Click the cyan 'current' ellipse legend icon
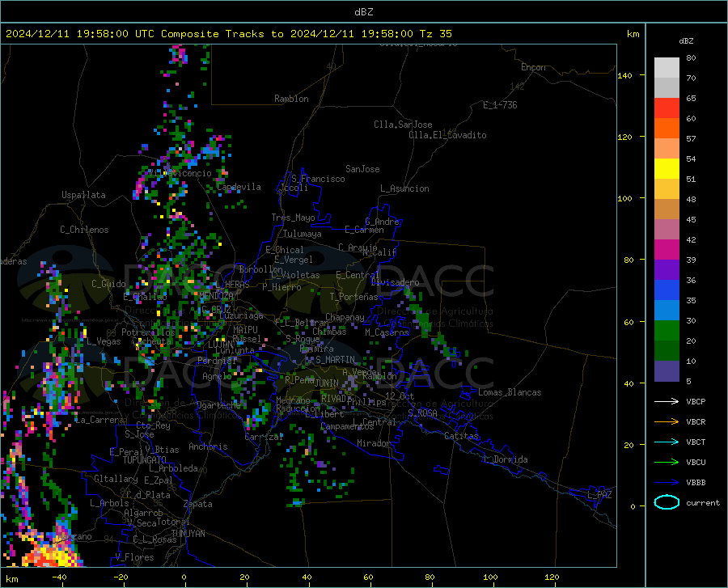Viewport: 728px width, 588px height. (x=667, y=502)
